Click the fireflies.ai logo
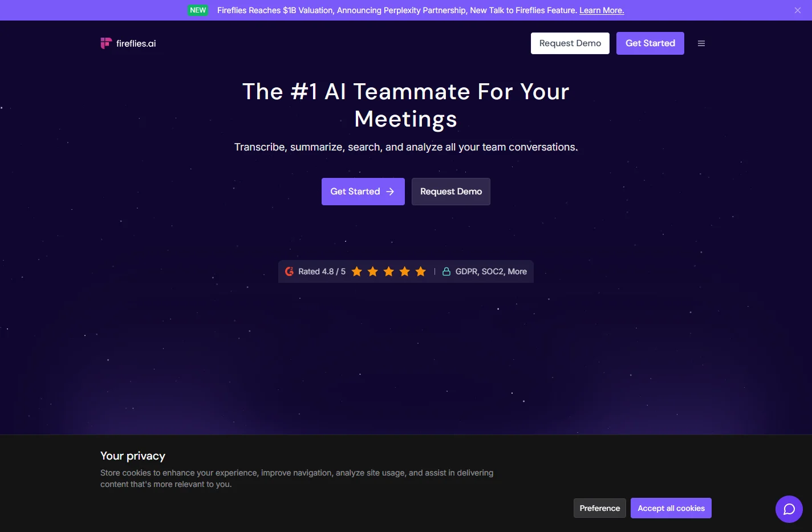 point(128,43)
